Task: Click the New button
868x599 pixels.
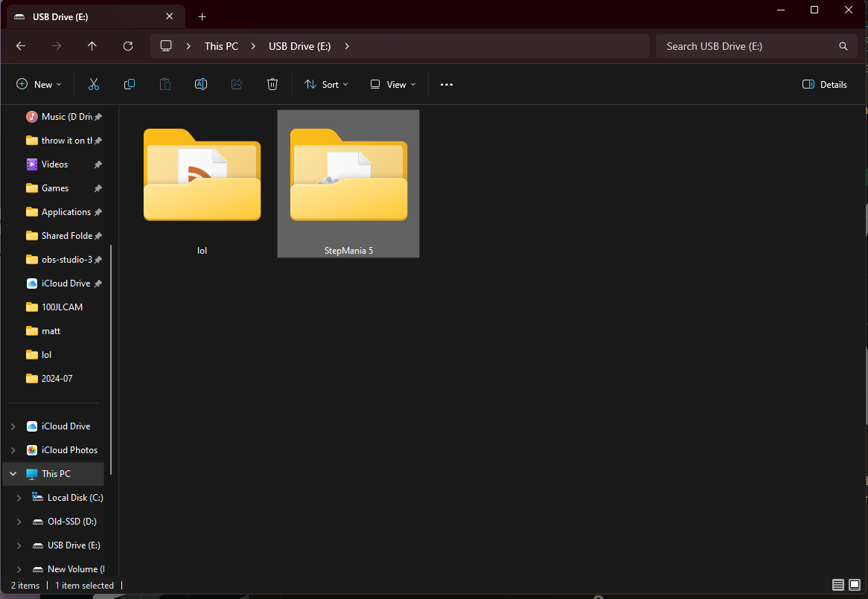Action: pyautogui.click(x=39, y=85)
